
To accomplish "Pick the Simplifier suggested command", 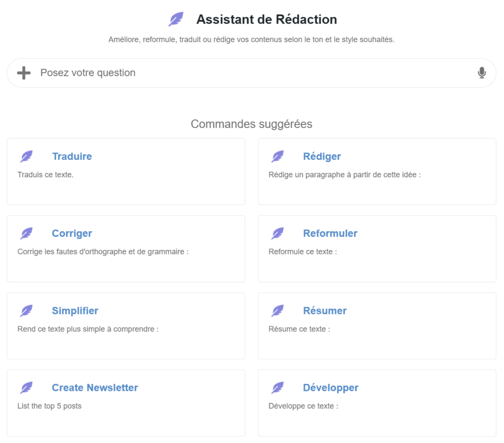I will click(75, 311).
